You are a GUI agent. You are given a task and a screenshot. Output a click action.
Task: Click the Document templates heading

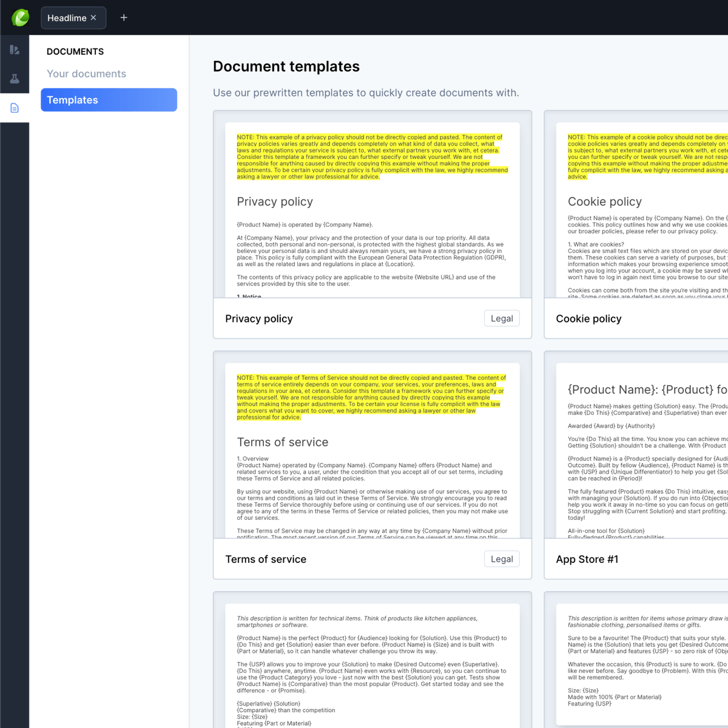[x=286, y=66]
